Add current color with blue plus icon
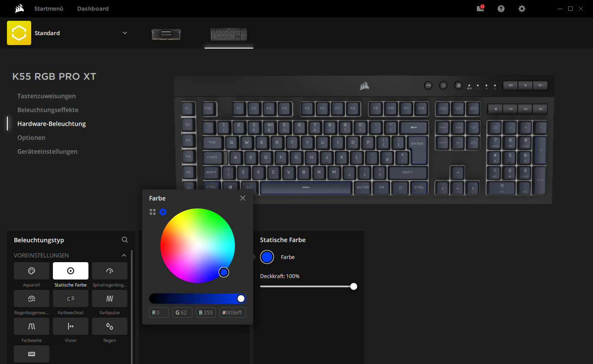This screenshot has height=364, width=593. tap(163, 212)
